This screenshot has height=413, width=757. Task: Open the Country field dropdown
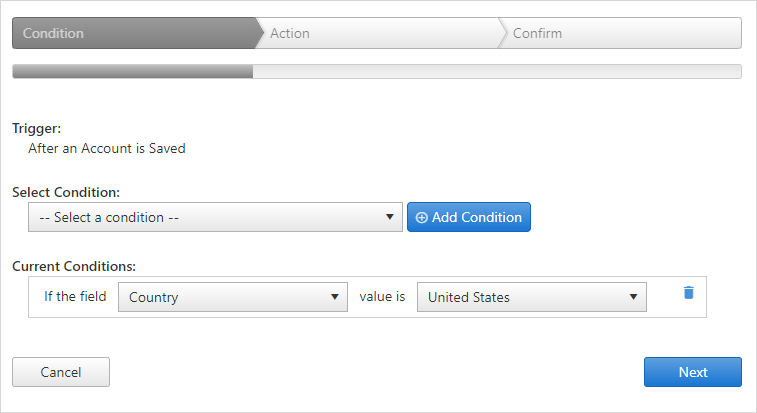(x=233, y=297)
